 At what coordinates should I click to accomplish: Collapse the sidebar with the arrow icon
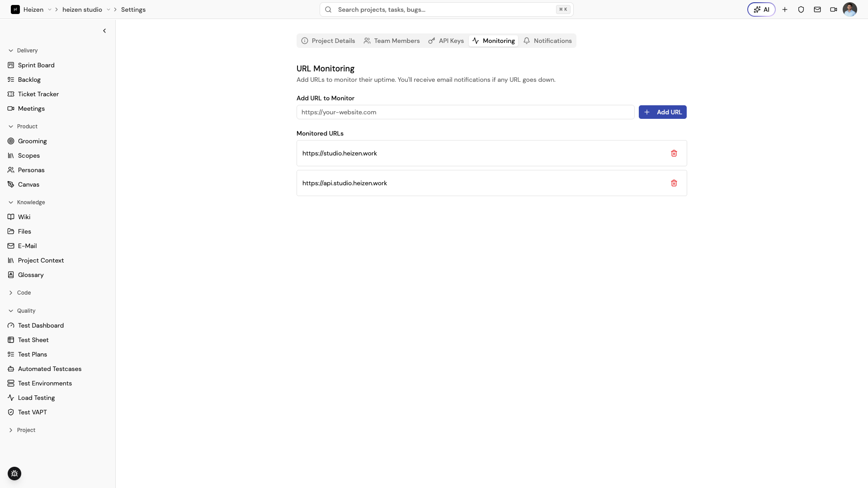click(x=104, y=31)
